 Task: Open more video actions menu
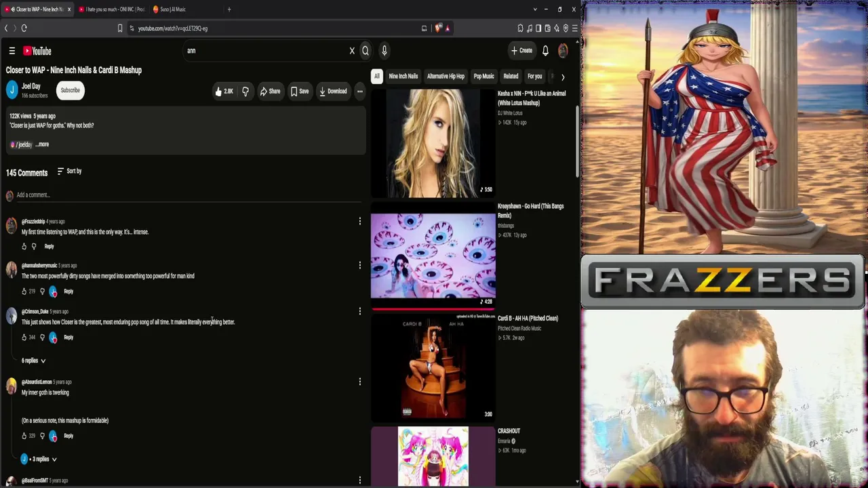(x=360, y=91)
